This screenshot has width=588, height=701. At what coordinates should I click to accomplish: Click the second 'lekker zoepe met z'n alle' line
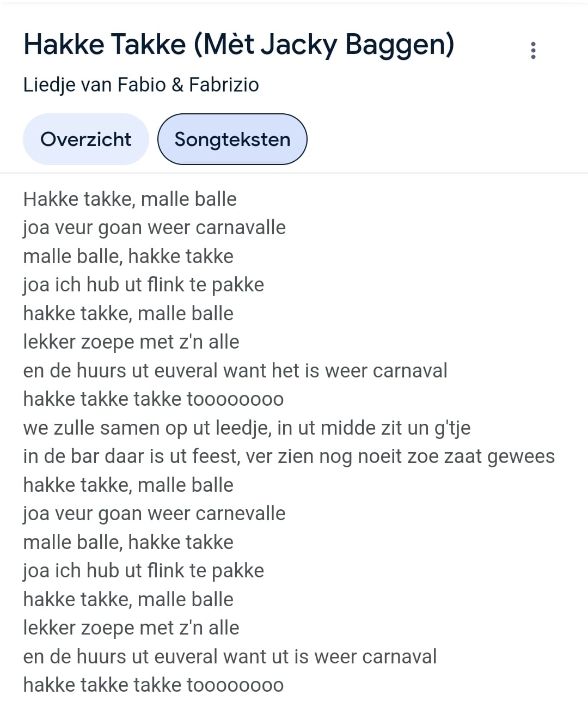pos(131,628)
